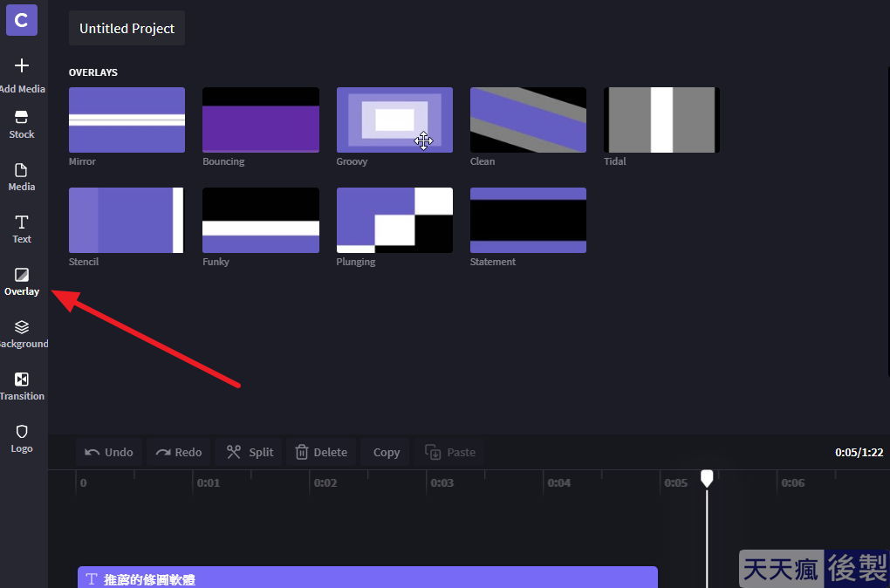Open the Background tab in sidebar

tap(23, 335)
